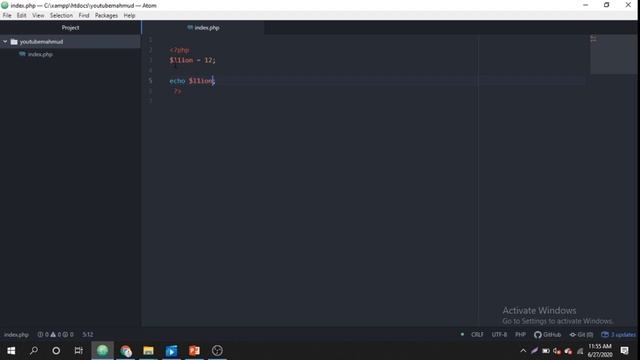640x360 pixels.
Task: Switch to Atom on the taskbar
Action: click(x=102, y=351)
